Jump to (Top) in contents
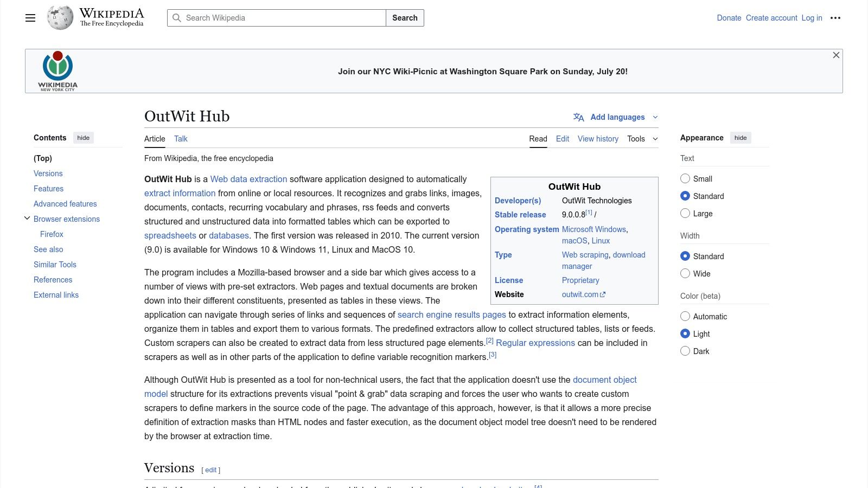Image resolution: width=868 pixels, height=488 pixels. point(43,158)
